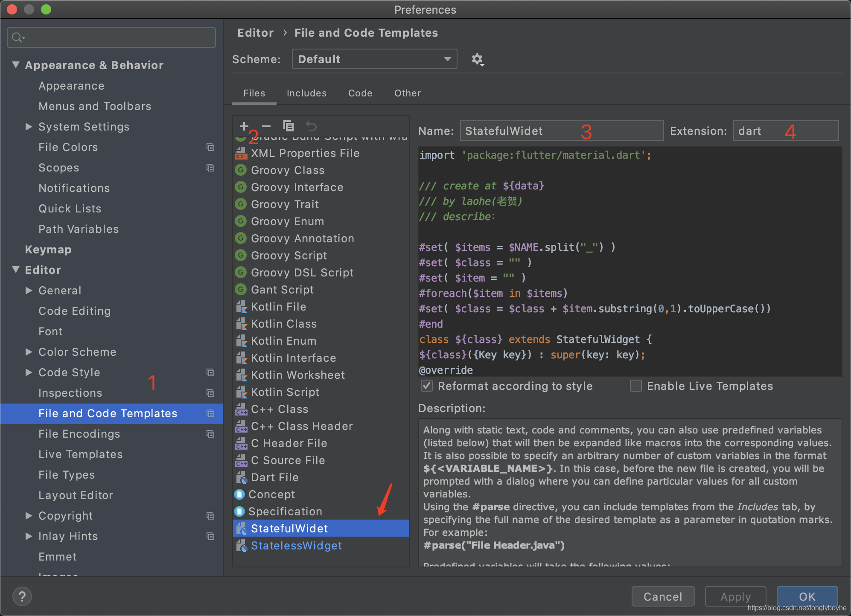This screenshot has height=616, width=851.
Task: Toggle Reformat according to style checkbox
Action: coord(427,386)
